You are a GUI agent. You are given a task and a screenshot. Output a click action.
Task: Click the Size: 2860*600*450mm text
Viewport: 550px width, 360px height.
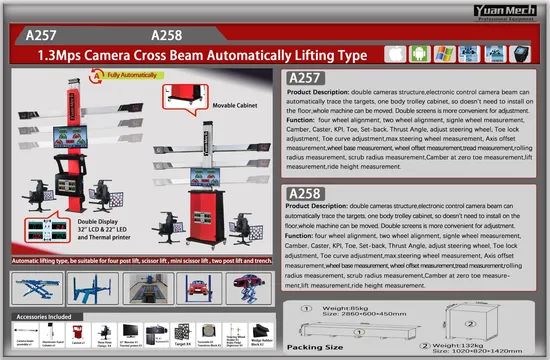tap(364, 314)
